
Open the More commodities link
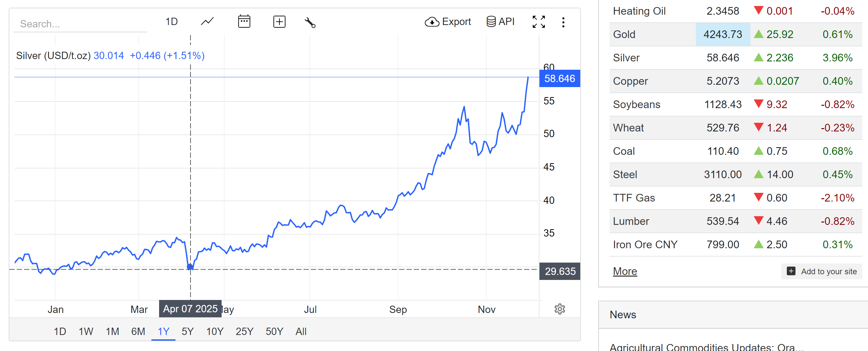[x=625, y=271]
